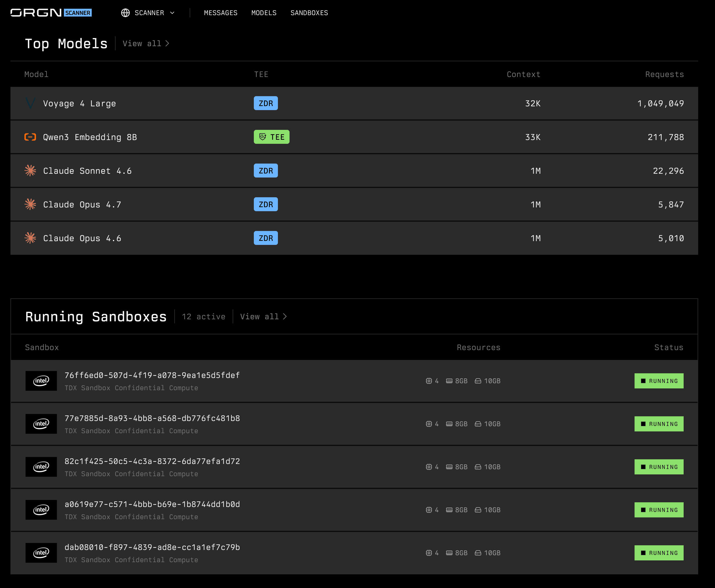
Task: Click the 33K context value
Action: coord(533,137)
